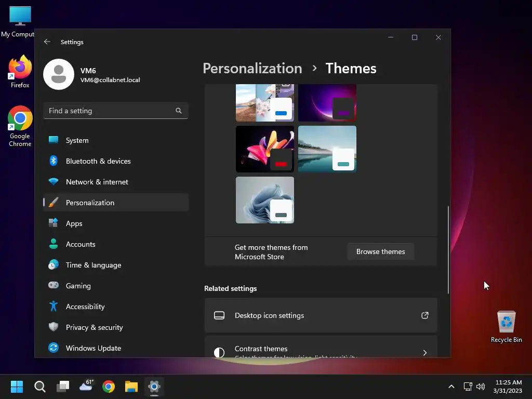Go back using the Settings back arrow

coord(47,42)
